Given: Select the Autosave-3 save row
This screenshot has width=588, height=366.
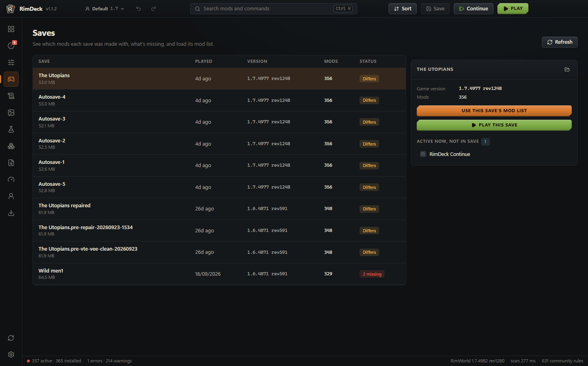Looking at the screenshot, I should point(219,122).
